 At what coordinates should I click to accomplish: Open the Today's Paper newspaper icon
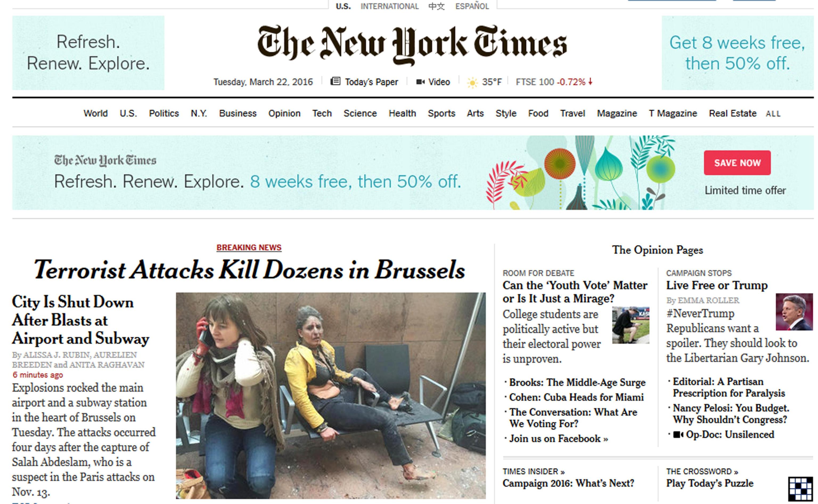coord(335,81)
